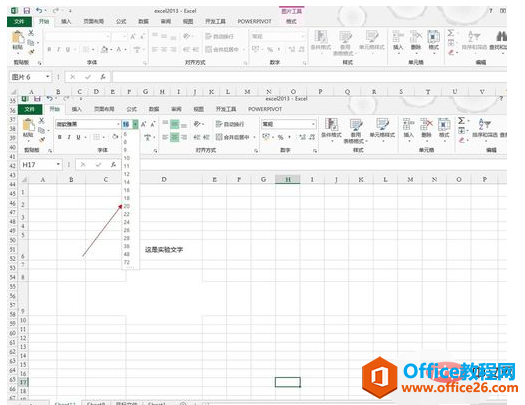Image resolution: width=525 pixels, height=405 pixels.
Task: Select size 12 in the font size list
Action: [x=127, y=174]
